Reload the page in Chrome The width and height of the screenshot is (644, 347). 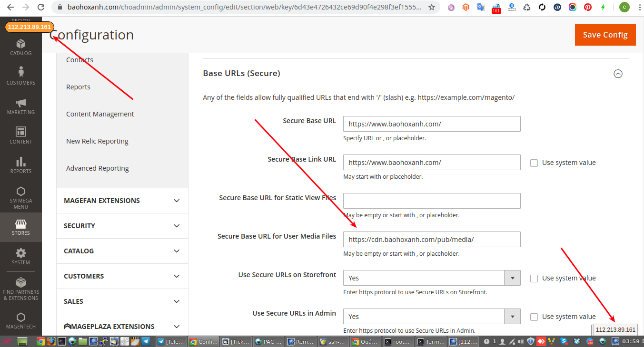[41, 8]
